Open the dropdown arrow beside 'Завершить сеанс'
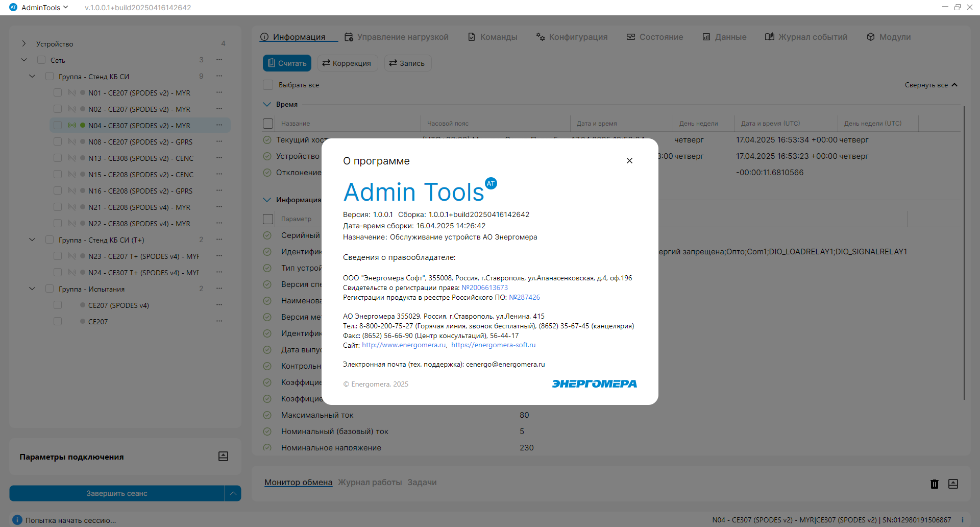This screenshot has width=980, height=527. coord(233,493)
